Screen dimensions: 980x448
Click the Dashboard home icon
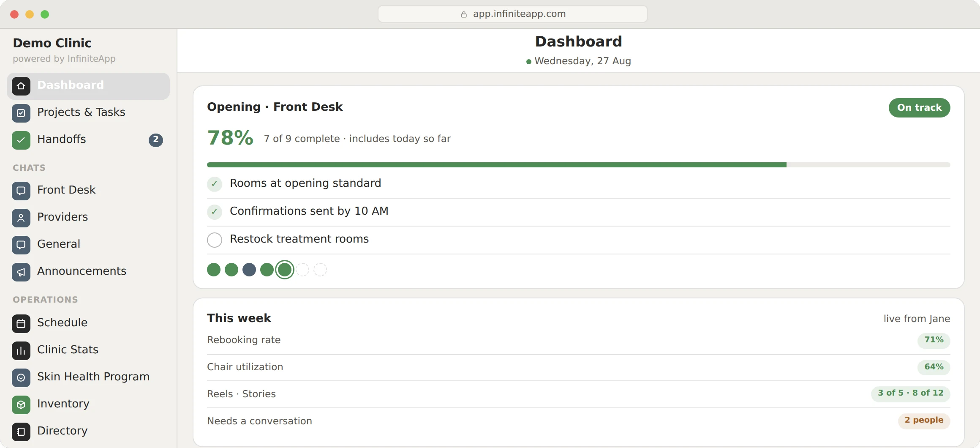coord(21,86)
